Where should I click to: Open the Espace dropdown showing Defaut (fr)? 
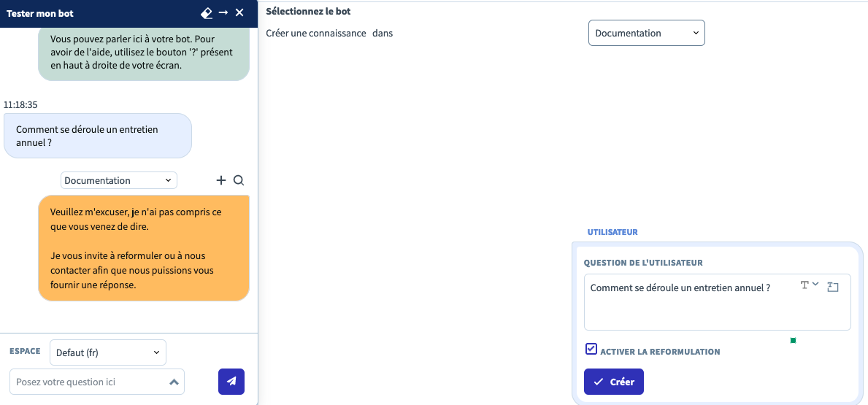click(x=108, y=352)
